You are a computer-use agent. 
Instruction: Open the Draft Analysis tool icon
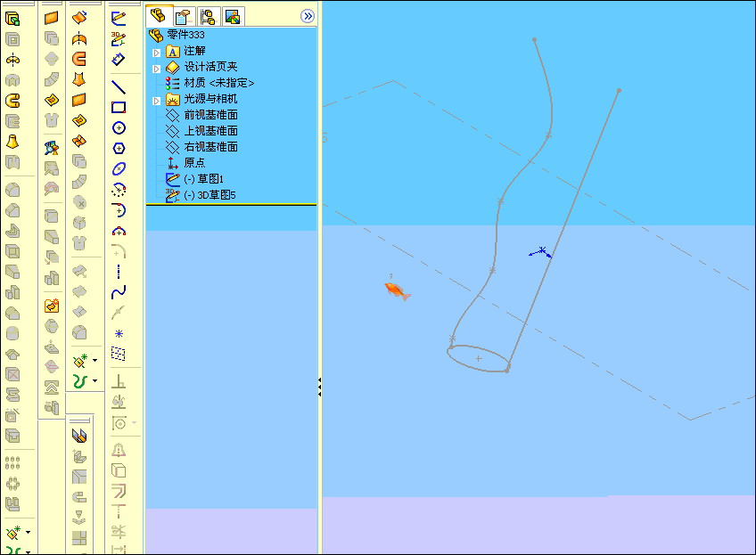coord(52,147)
